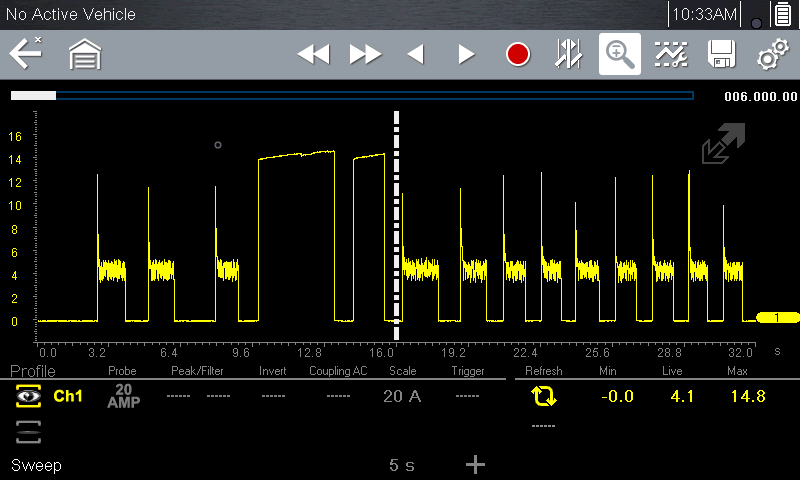
Task: Add a channel with the plus button
Action: click(x=475, y=464)
